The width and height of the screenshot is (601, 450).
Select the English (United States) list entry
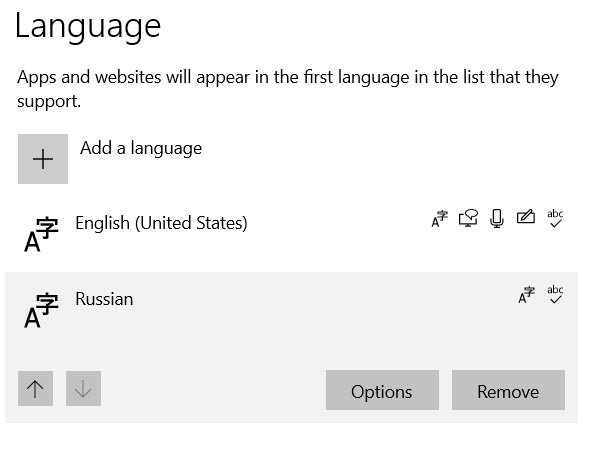(291, 234)
